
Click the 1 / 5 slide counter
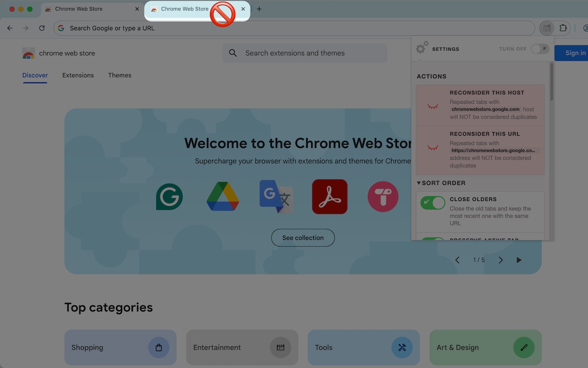[479, 260]
